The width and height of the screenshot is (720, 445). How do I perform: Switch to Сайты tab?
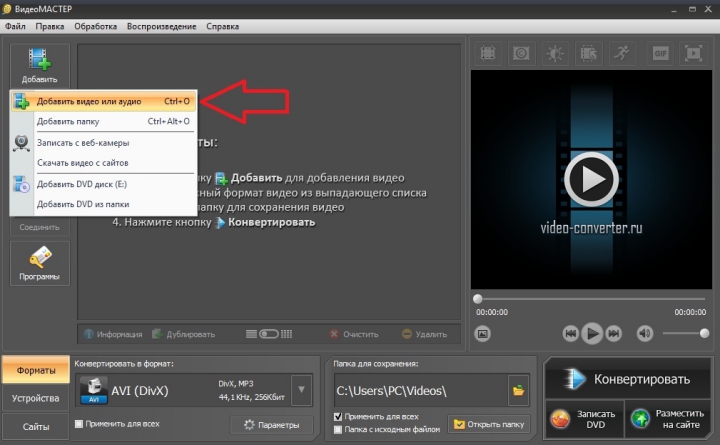point(36,427)
